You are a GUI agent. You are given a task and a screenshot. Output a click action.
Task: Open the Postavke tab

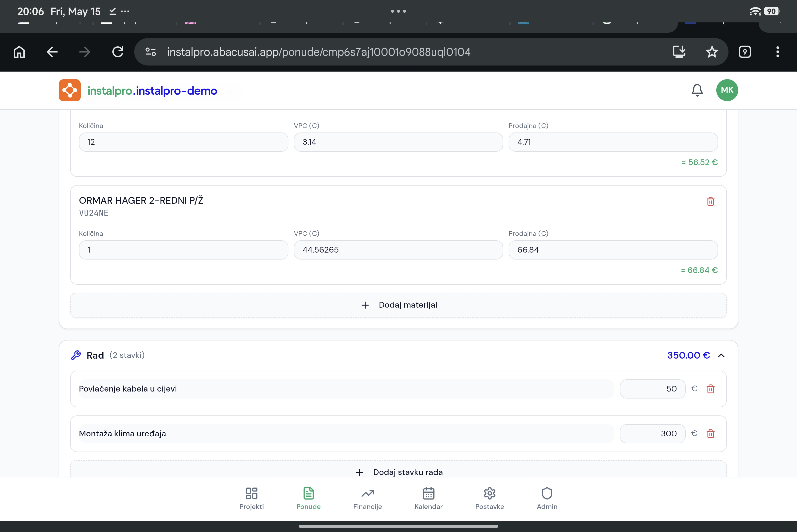pyautogui.click(x=490, y=498)
